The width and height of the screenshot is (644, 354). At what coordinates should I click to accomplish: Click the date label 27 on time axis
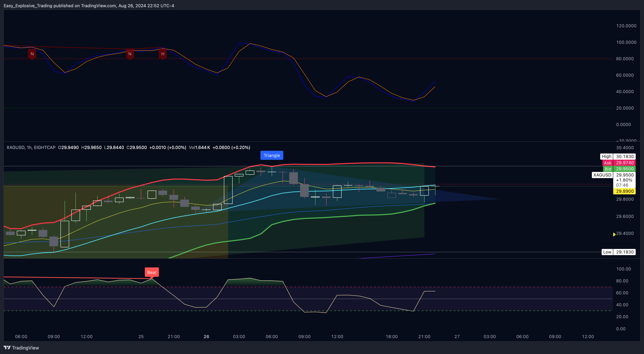(x=457, y=336)
